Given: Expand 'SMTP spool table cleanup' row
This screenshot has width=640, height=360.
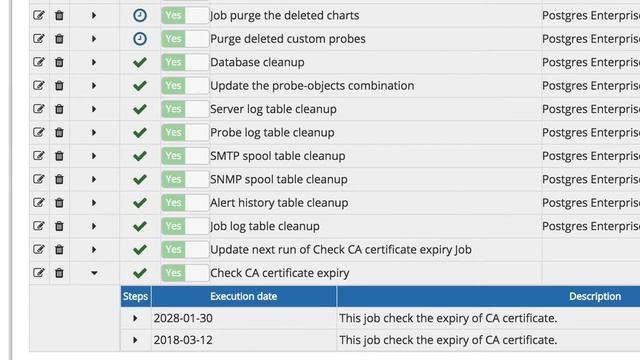Looking at the screenshot, I should coord(94,156).
